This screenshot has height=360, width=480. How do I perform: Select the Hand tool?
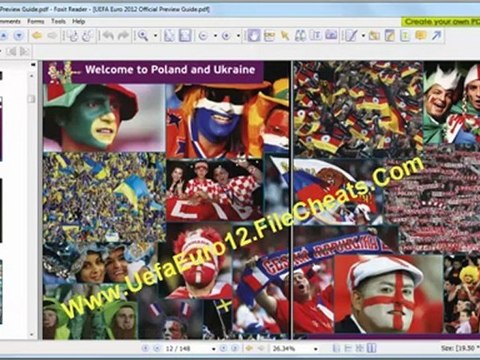pyautogui.click(x=254, y=36)
